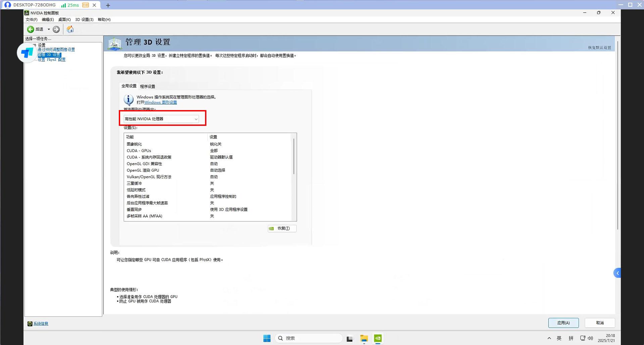644x345 pixels.
Task: Click the taskbar 搜索 box
Action: point(308,338)
